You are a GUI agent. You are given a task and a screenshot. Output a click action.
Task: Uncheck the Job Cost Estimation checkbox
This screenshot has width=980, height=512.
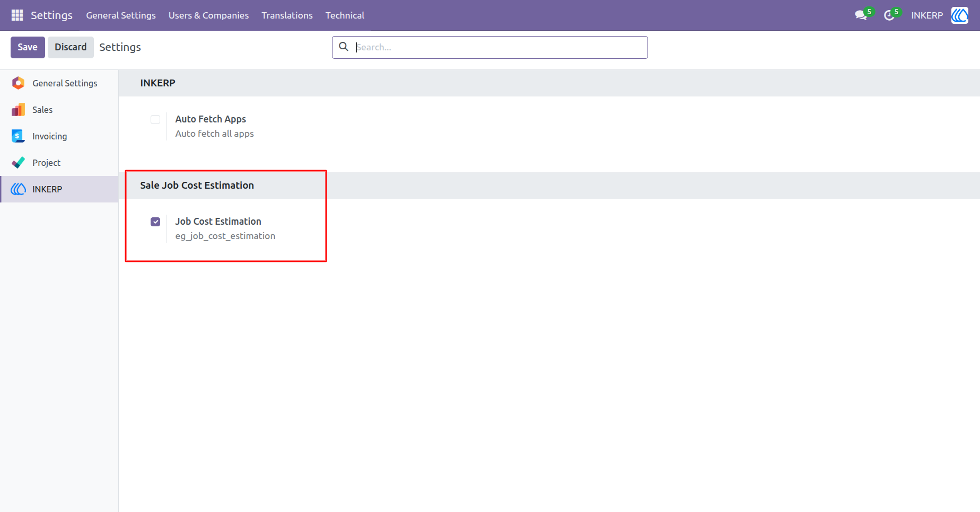pyautogui.click(x=155, y=222)
